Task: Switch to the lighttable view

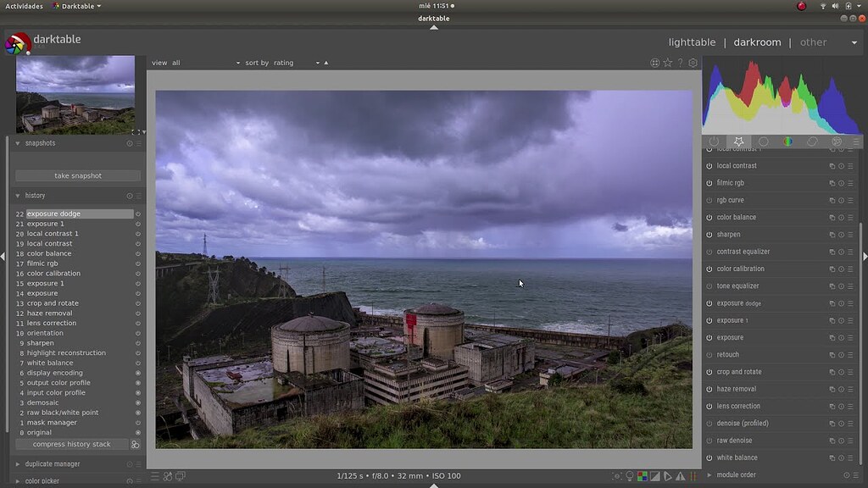Action: [x=692, y=42]
